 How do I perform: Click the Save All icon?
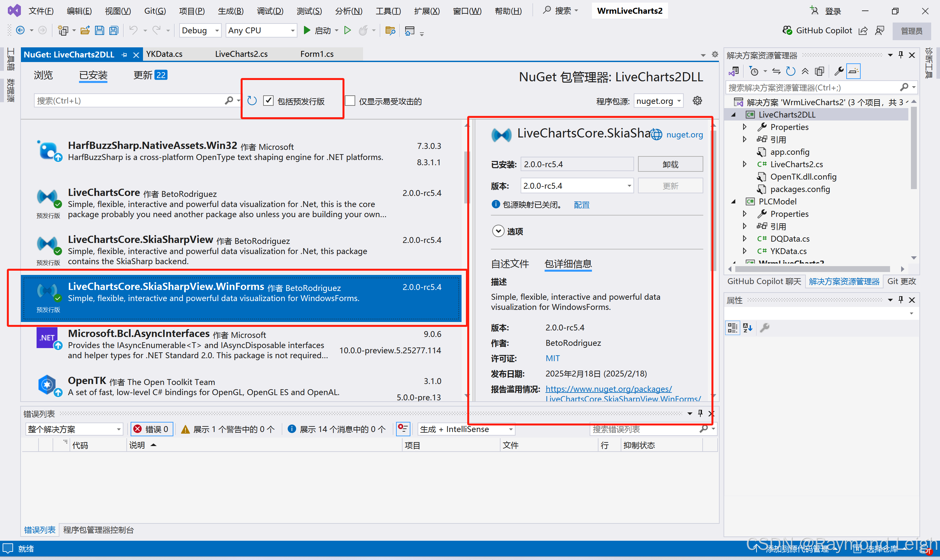tap(114, 31)
